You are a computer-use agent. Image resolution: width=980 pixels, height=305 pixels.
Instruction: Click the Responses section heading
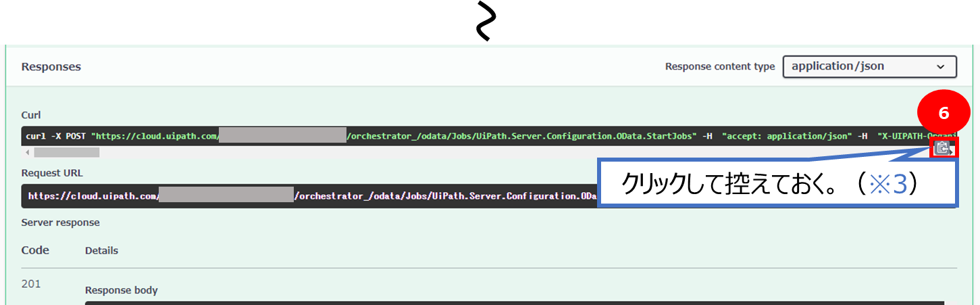tap(51, 67)
